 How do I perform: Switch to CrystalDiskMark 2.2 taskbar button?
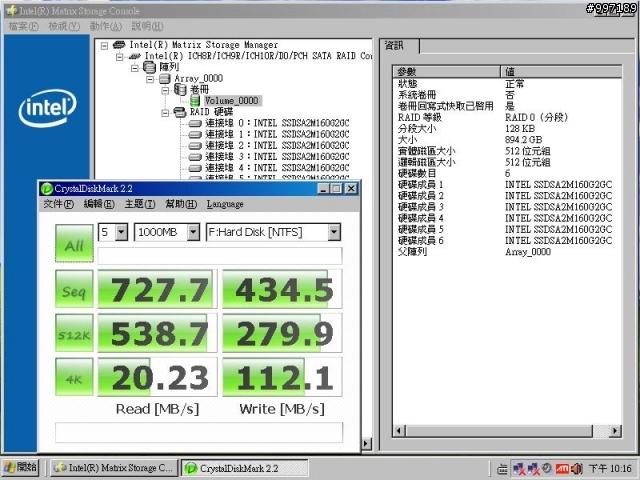point(244,468)
